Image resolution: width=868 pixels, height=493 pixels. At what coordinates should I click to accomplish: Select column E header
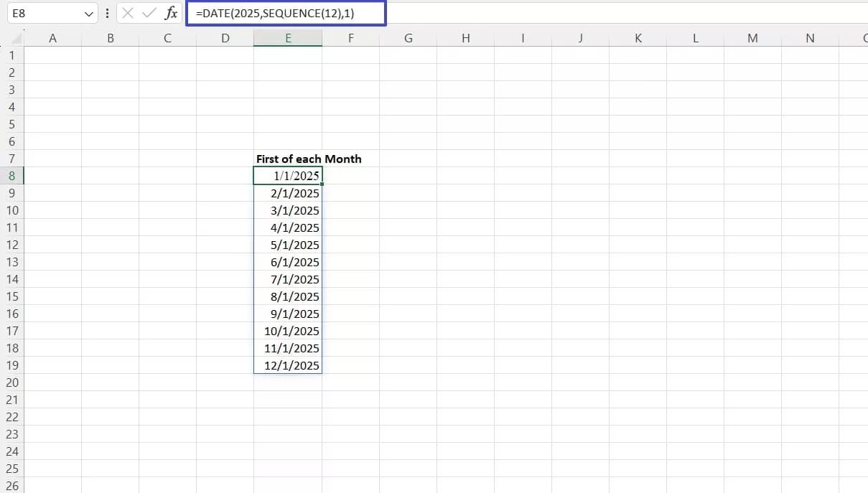287,37
